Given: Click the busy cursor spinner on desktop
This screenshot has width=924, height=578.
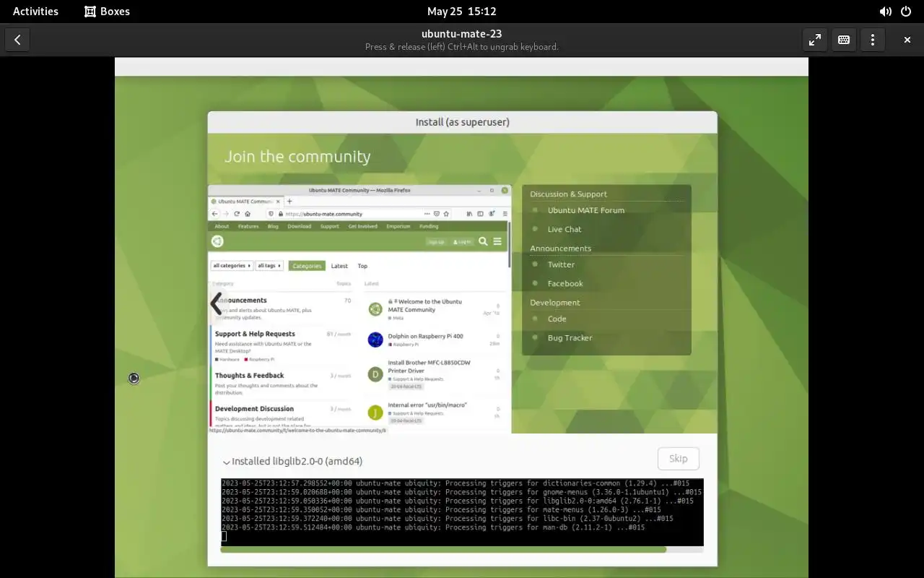Looking at the screenshot, I should tap(134, 378).
